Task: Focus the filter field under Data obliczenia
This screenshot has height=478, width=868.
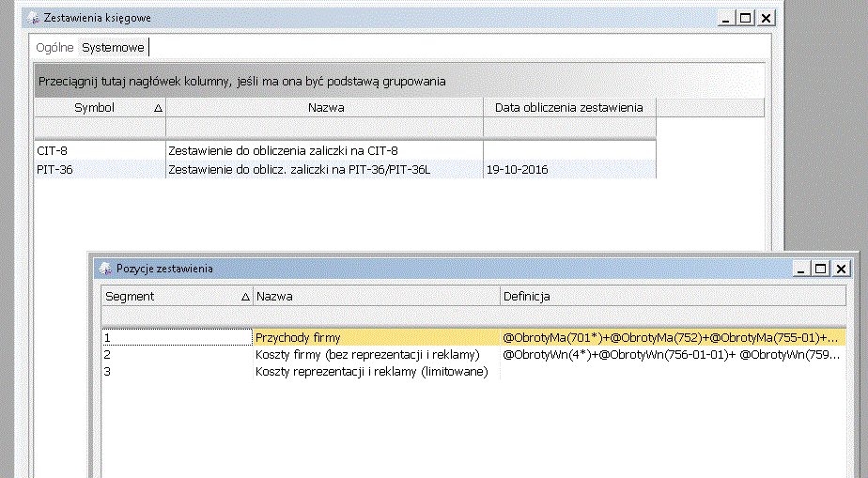Action: (569, 128)
